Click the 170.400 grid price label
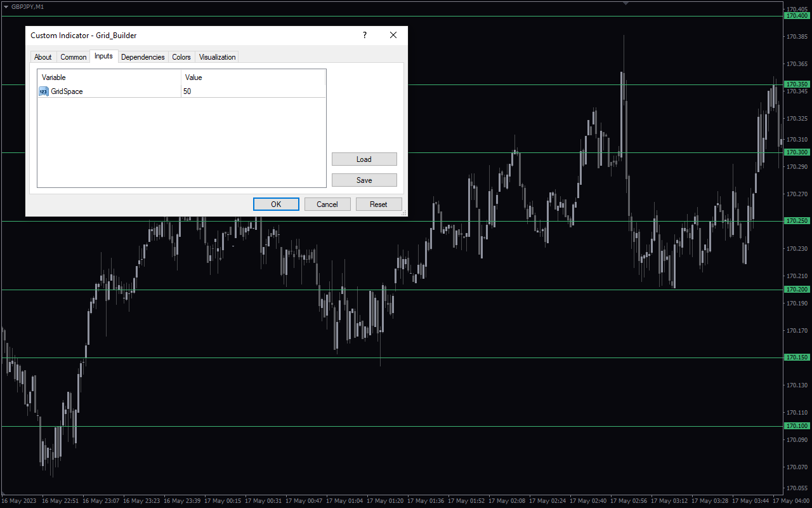The image size is (812, 508). pos(797,16)
